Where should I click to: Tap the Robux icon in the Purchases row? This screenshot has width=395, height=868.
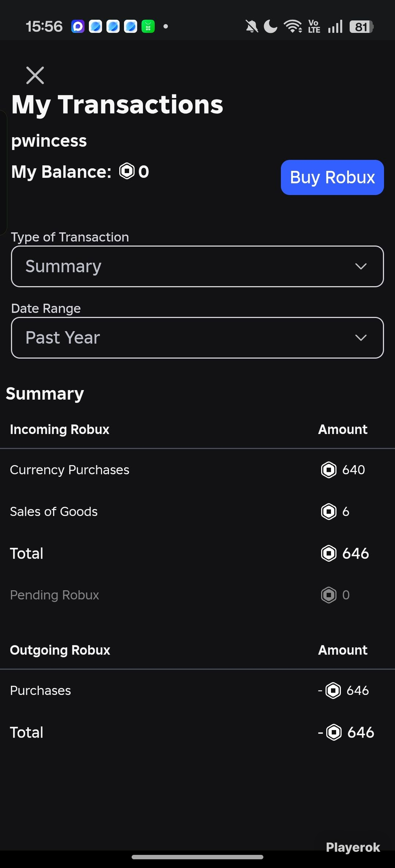coord(333,691)
